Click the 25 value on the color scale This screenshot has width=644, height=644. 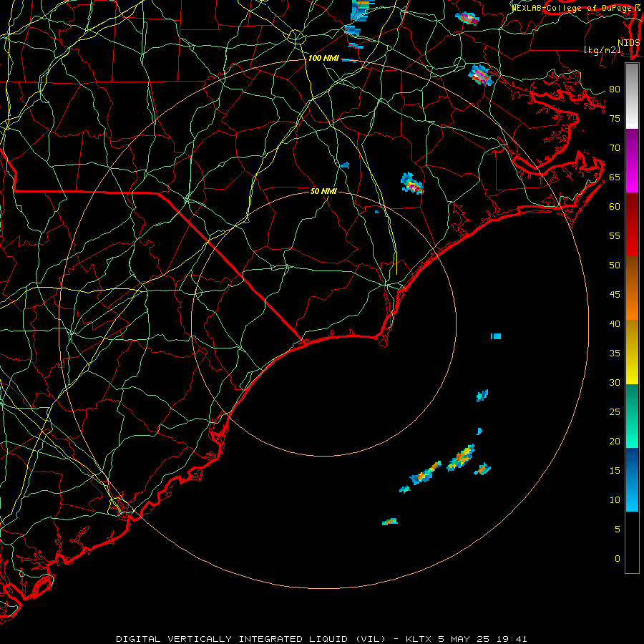[615, 411]
